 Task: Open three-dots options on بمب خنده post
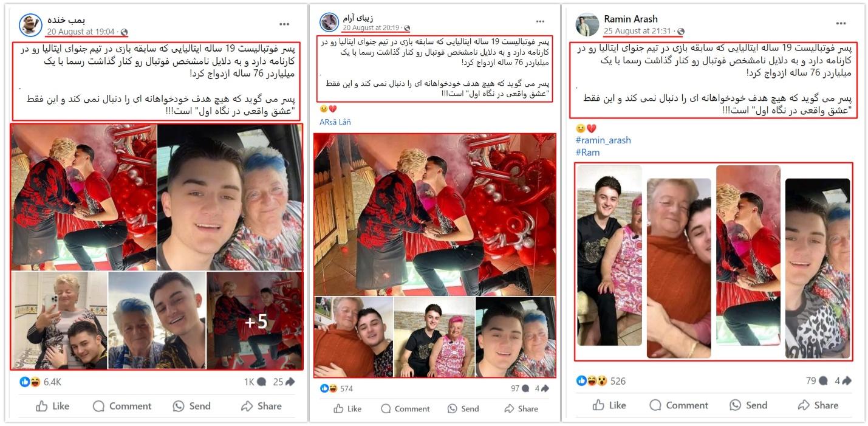(x=284, y=24)
